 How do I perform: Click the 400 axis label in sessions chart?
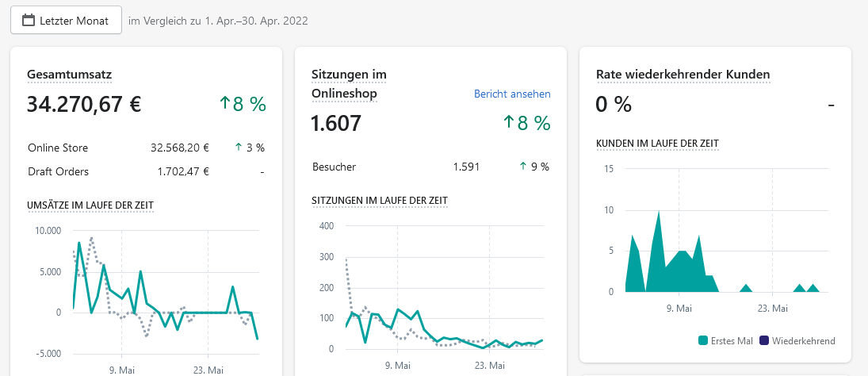pyautogui.click(x=327, y=226)
